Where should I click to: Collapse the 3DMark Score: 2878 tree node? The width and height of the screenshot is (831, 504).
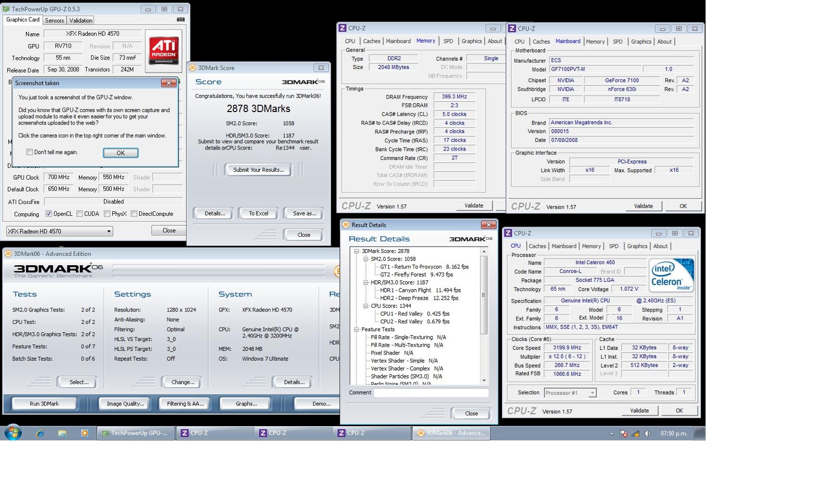pyautogui.click(x=357, y=251)
